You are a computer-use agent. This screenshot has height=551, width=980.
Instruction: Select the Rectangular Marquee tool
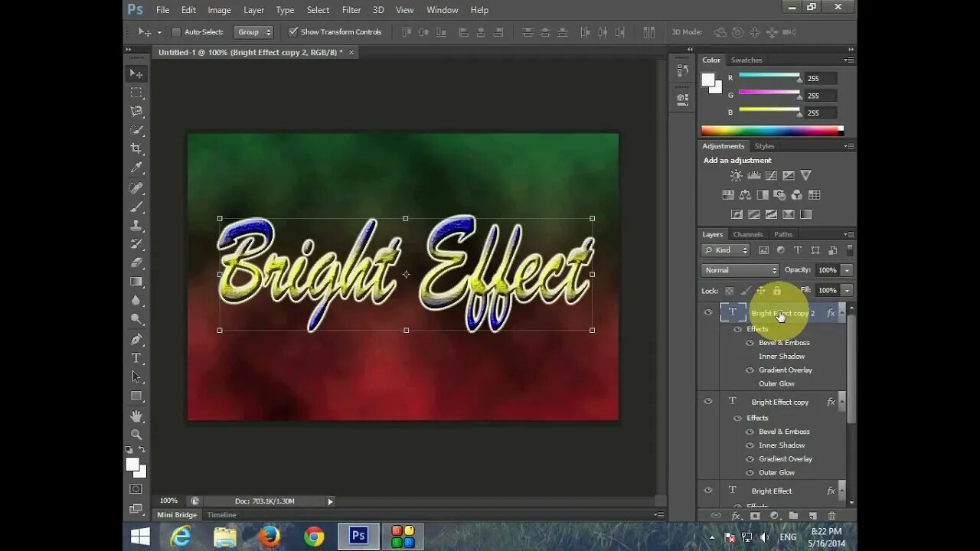click(x=136, y=93)
